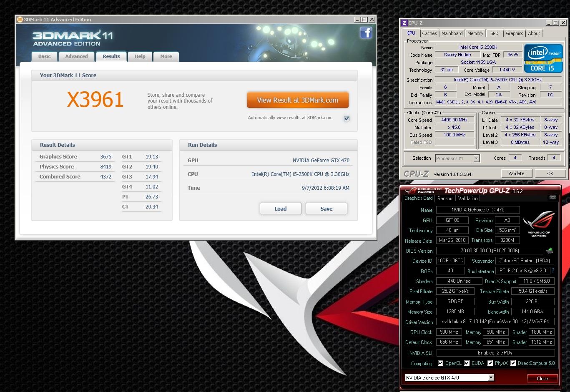The image size is (570, 392).
Task: Open the About tab in CPU-Z
Action: point(534,33)
